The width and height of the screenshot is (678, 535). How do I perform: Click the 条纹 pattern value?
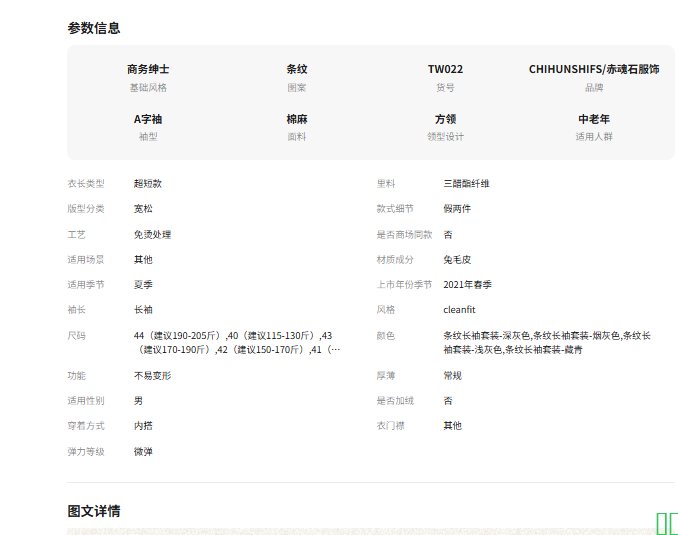pos(297,69)
